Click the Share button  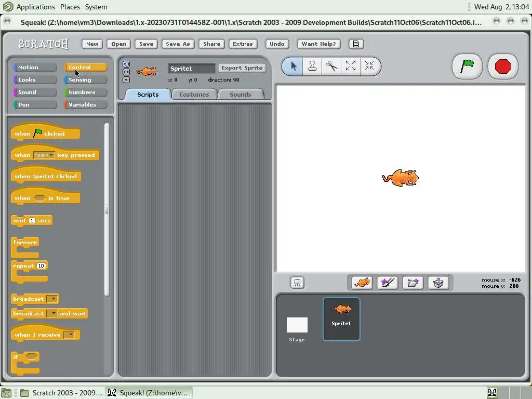[212, 44]
